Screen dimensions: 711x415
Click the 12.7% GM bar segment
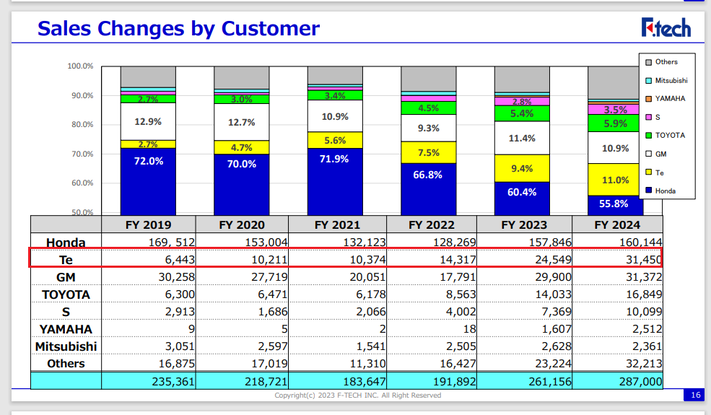pos(242,122)
